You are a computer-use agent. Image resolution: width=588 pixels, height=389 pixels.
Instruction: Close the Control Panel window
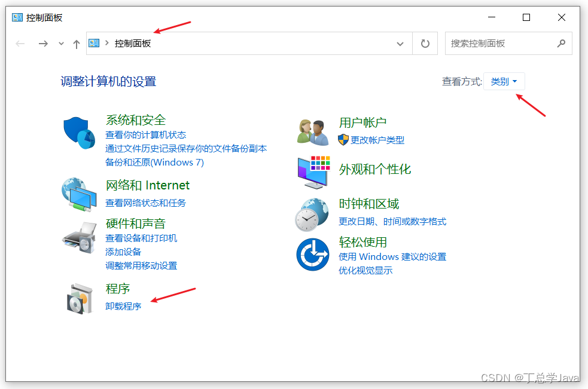561,17
